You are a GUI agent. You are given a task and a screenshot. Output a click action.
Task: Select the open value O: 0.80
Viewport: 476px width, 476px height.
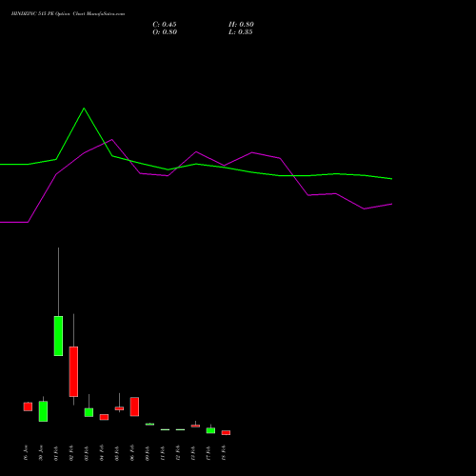click(x=165, y=32)
